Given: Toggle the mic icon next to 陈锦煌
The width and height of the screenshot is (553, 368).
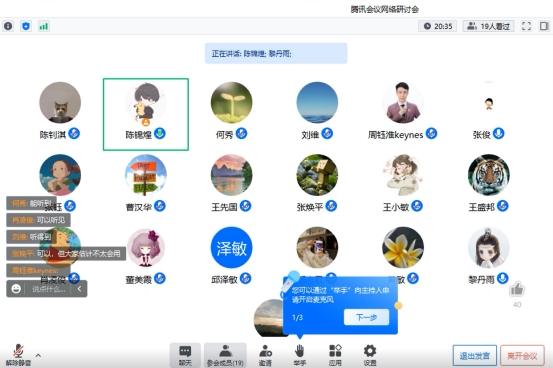Looking at the screenshot, I should tap(160, 134).
